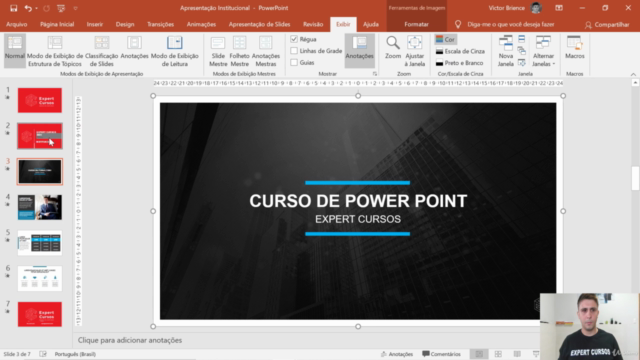Click Ajustar à Janela
Screen dimensions: 640x360
(x=414, y=51)
